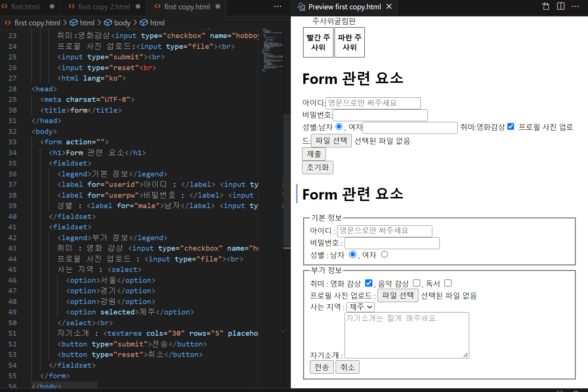The height and width of the screenshot is (392, 588).
Task: Click first copy.html in the breadcrumb
Action: pos(37,23)
